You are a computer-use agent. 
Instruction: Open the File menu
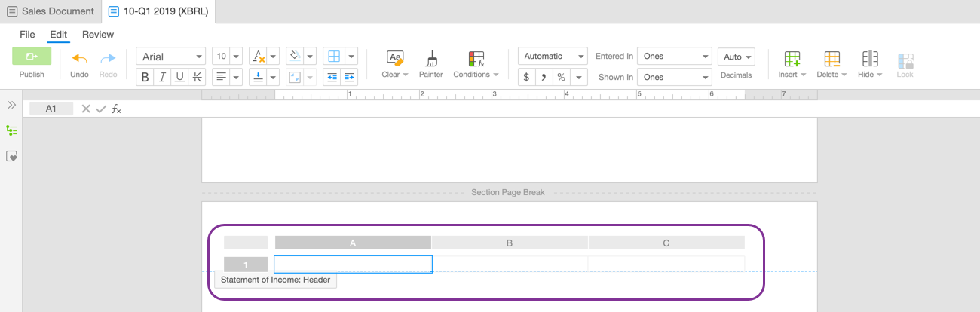coord(27,35)
